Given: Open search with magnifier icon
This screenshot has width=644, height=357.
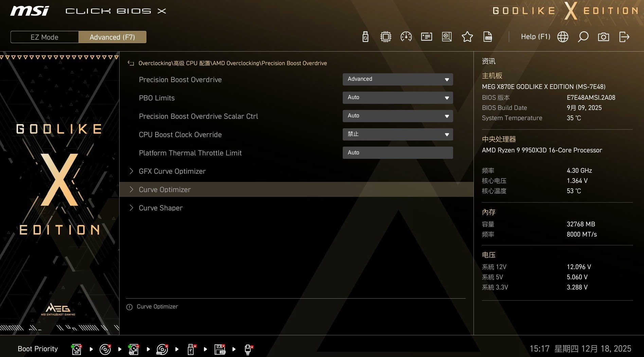Looking at the screenshot, I should [x=583, y=37].
